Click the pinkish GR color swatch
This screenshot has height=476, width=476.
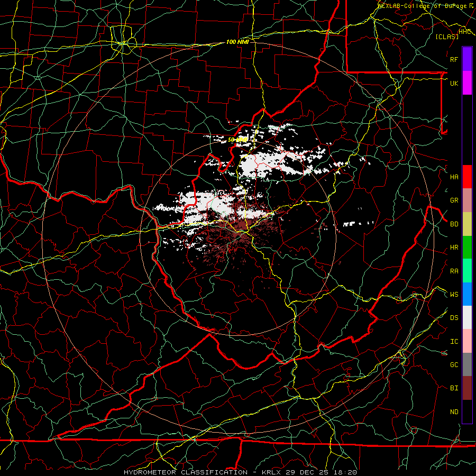point(467,200)
